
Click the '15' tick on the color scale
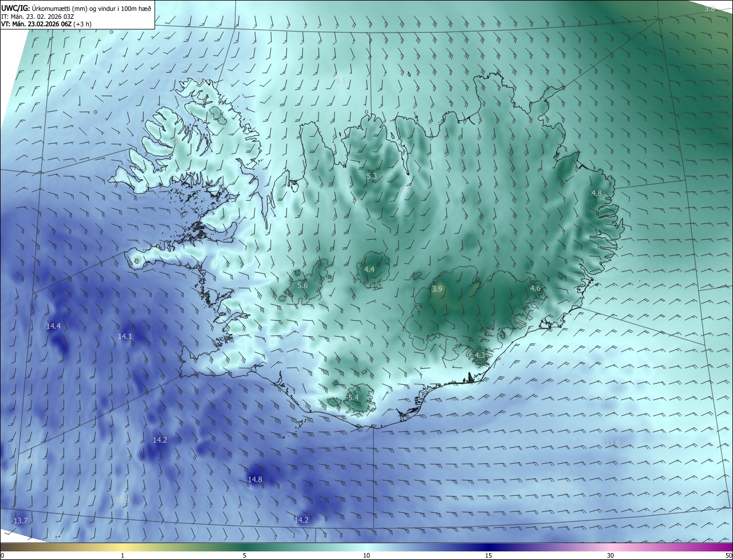(x=488, y=555)
